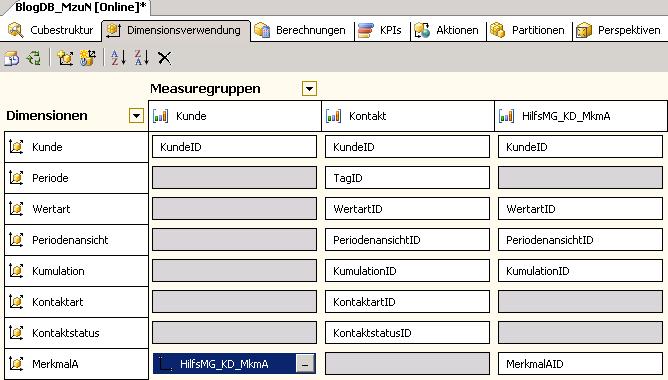The image size is (668, 380).
Task: Open the Perspektiven tab
Action: 618,30
